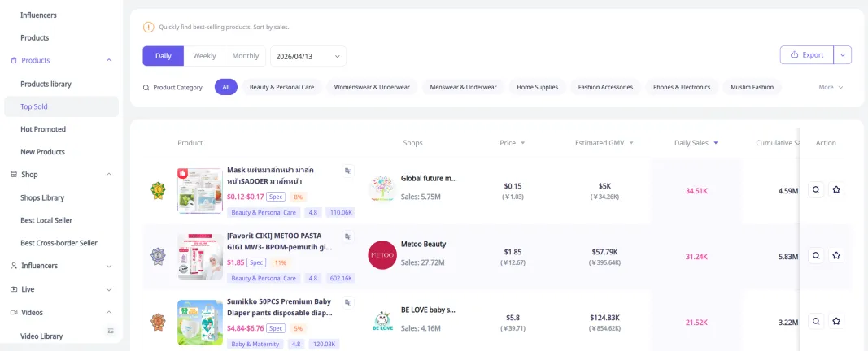Click the search icon in the SADOER mask row

click(x=816, y=189)
